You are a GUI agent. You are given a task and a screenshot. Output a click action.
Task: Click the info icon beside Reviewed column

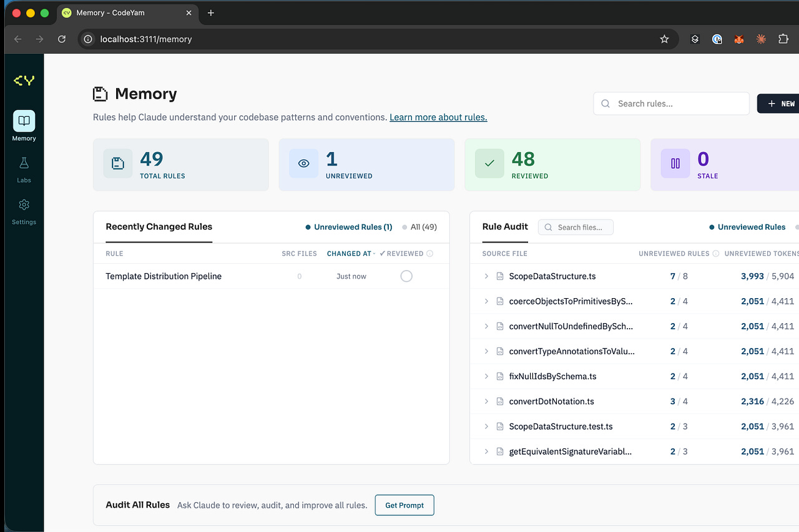tap(430, 254)
